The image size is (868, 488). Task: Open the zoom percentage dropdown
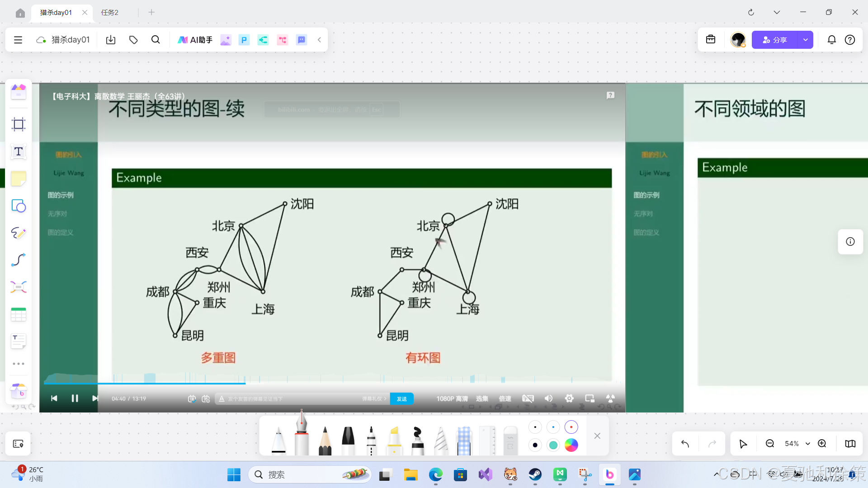(x=807, y=444)
